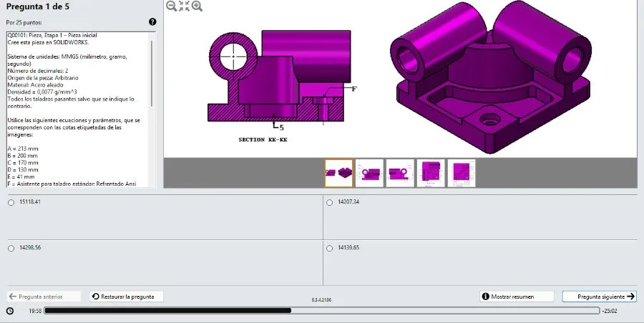
Task: Click the clock timer icon
Action: click(x=10, y=311)
